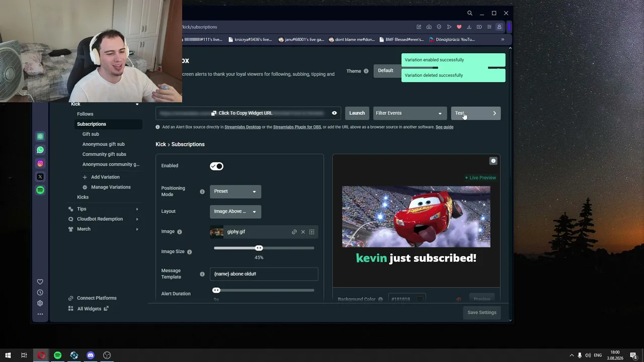
Task: Open the easy setup sliders icon
Action: [x=489, y=27]
